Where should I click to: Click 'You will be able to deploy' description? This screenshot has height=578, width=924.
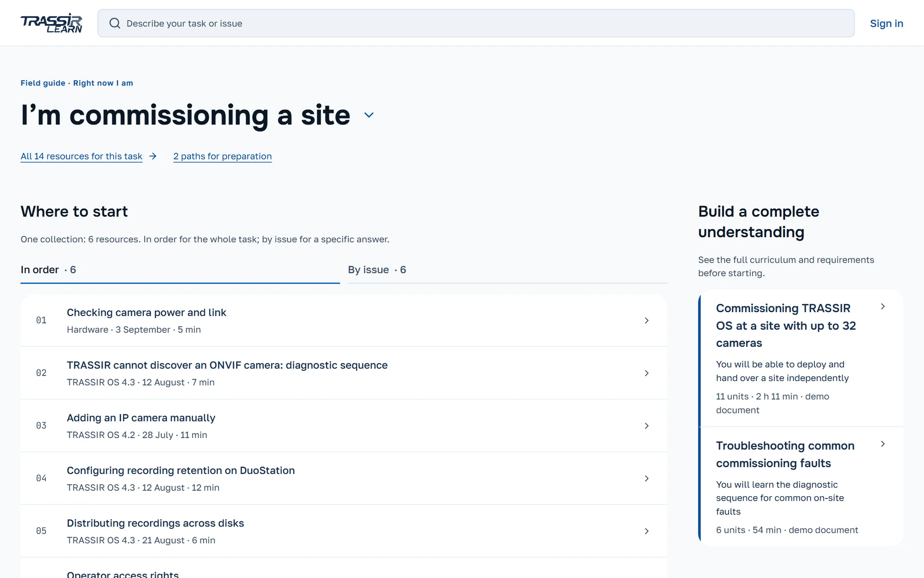pyautogui.click(x=783, y=371)
